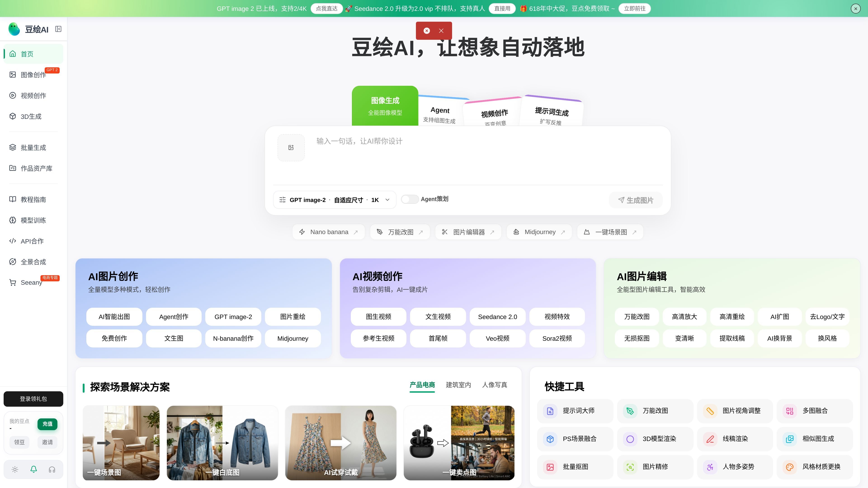
Task: Click the image upload placeholder icon
Action: pyautogui.click(x=291, y=148)
